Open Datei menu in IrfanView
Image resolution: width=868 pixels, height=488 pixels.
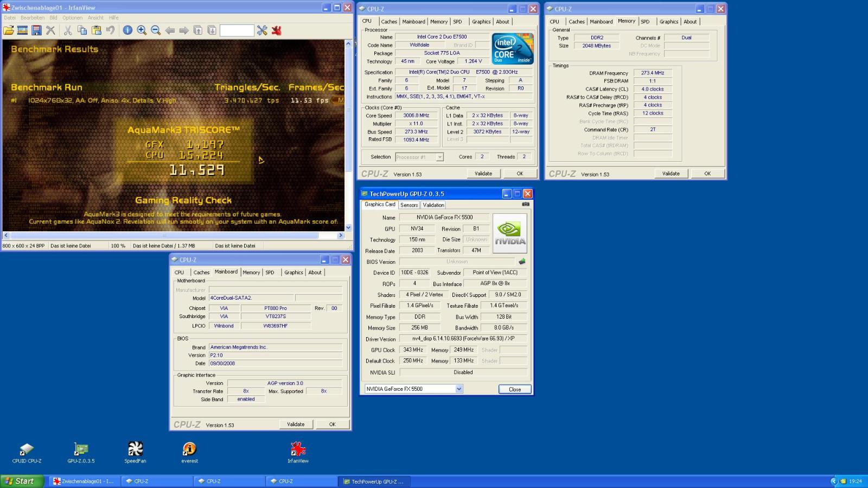(x=10, y=17)
